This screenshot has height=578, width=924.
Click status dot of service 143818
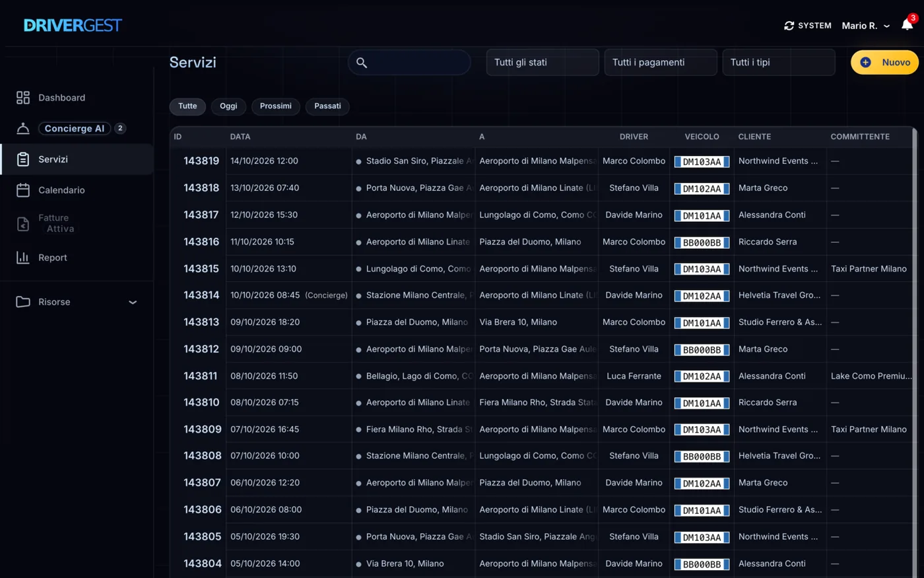[x=358, y=188]
